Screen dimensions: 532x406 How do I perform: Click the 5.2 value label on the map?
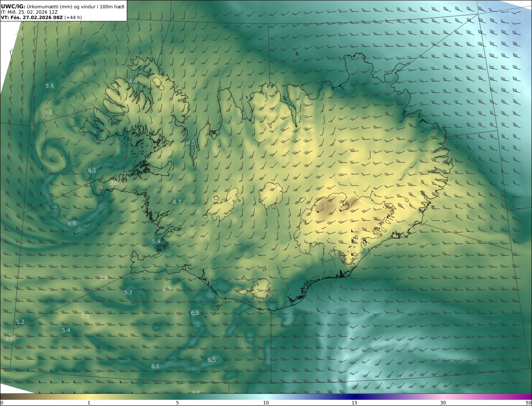pos(20,322)
